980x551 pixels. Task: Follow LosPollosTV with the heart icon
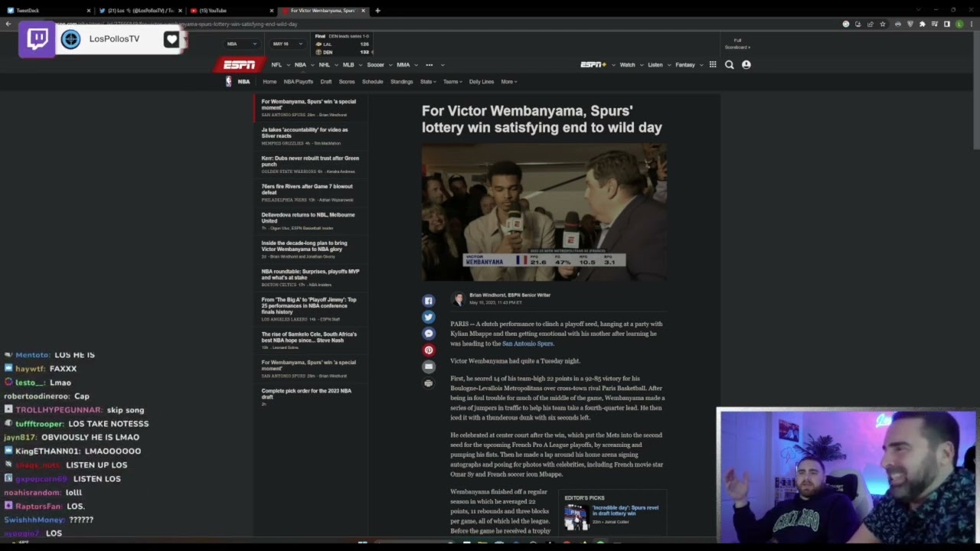(171, 39)
